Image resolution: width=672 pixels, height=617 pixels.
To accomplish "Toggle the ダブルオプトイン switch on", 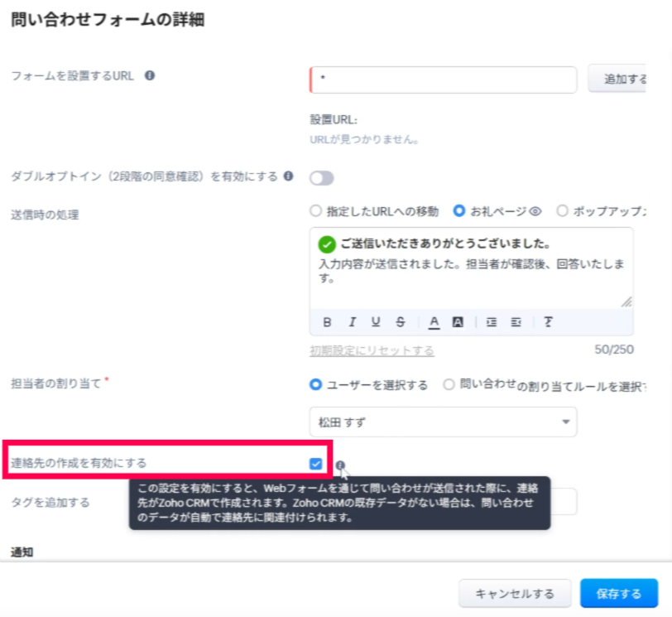I will pos(321,178).
